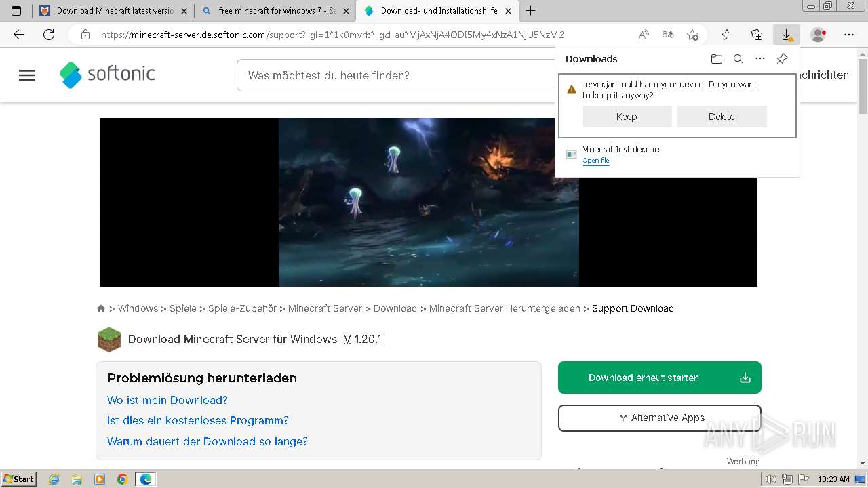The image size is (868, 488).
Task: Open Warum dauert der Download so lange? link
Action: click(208, 441)
